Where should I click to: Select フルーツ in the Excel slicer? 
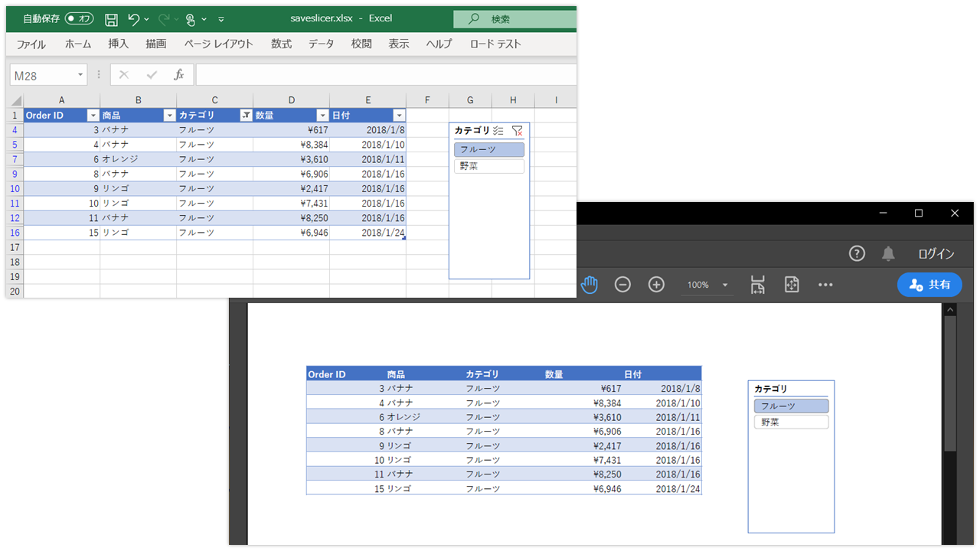(x=489, y=150)
